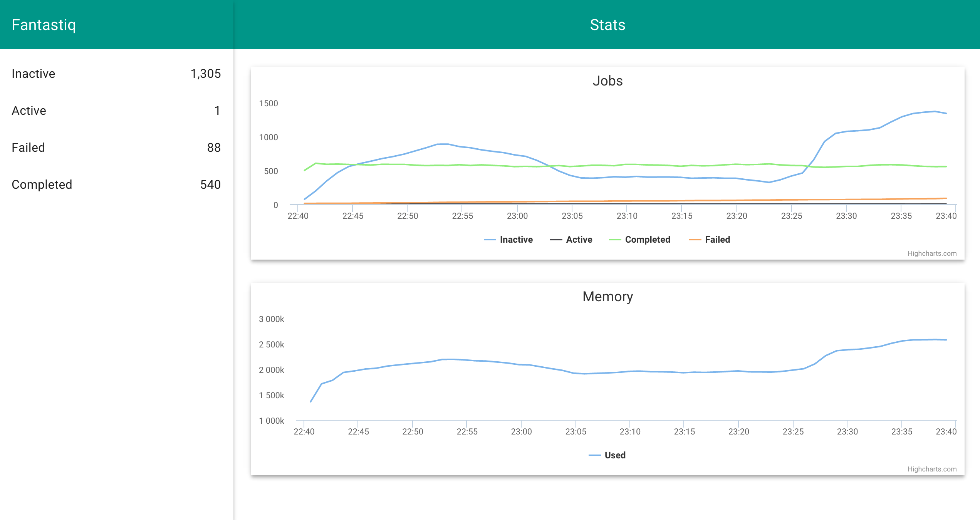Hide the Completed series via legend
The height and width of the screenshot is (520, 980).
pos(647,240)
